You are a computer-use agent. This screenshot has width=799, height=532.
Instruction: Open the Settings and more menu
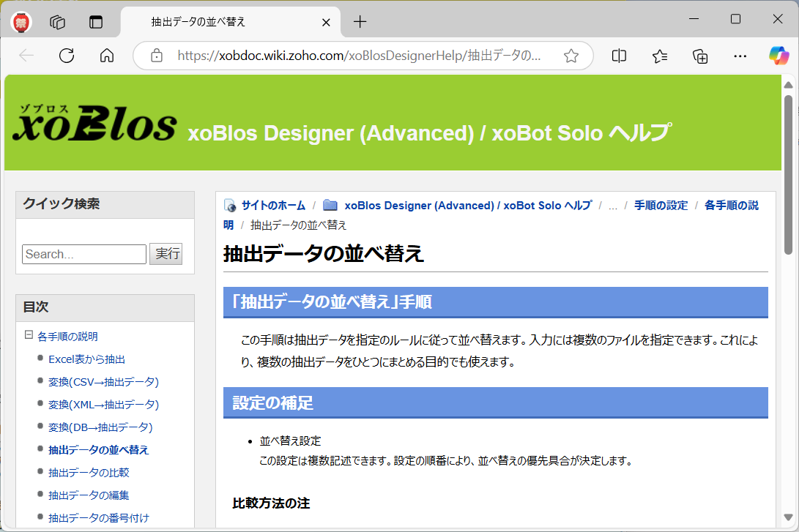coord(740,56)
